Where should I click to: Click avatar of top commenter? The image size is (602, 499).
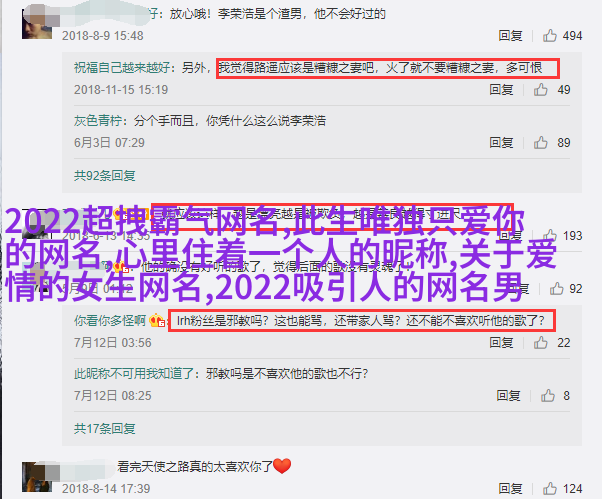point(37,24)
